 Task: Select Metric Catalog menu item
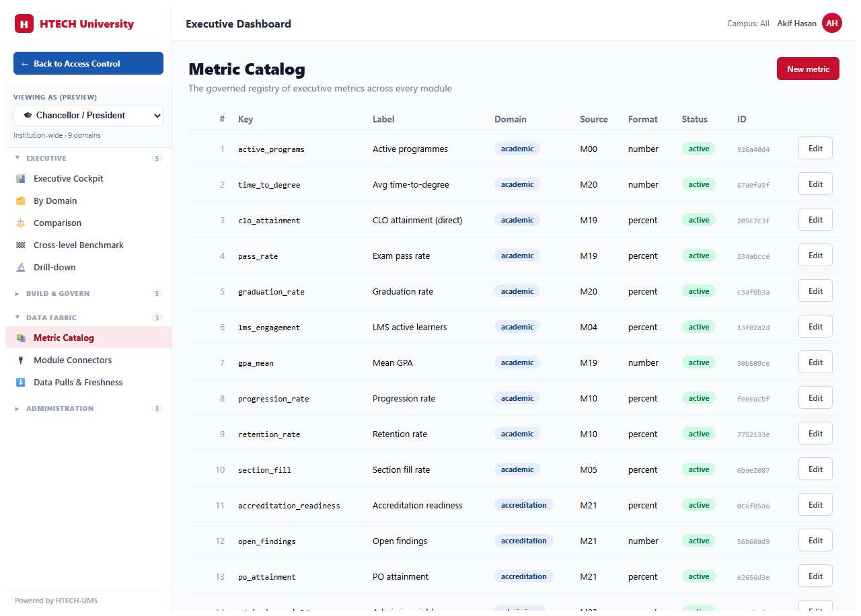point(88,338)
